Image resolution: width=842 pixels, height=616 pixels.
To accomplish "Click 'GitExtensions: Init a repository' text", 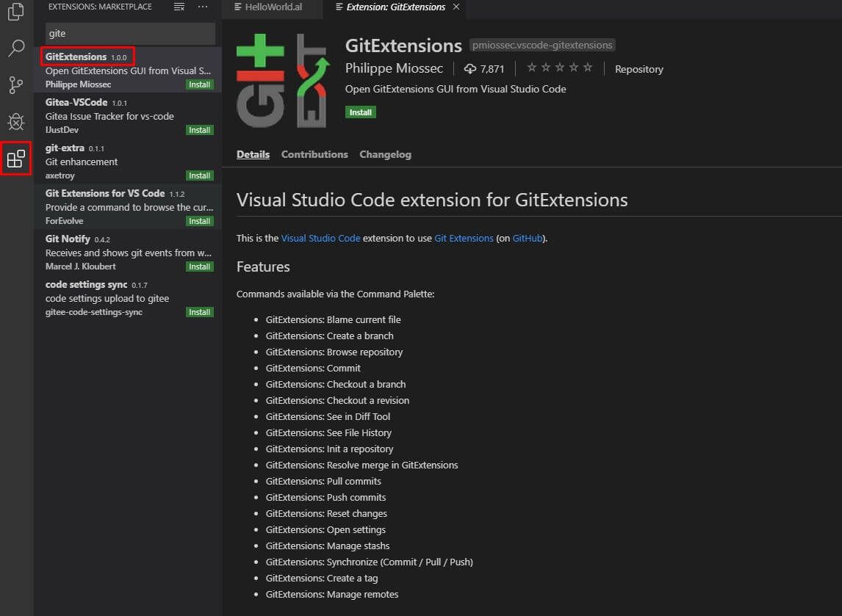I will click(329, 449).
